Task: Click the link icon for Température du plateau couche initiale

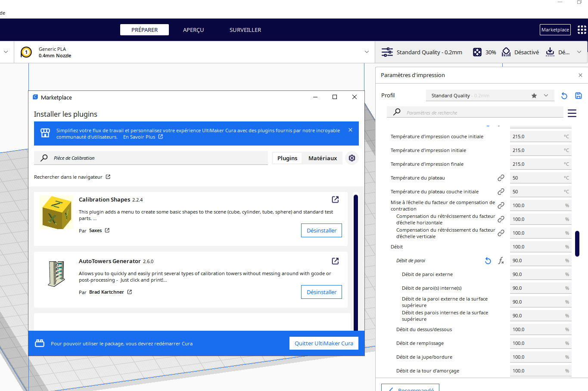Action: (x=501, y=192)
